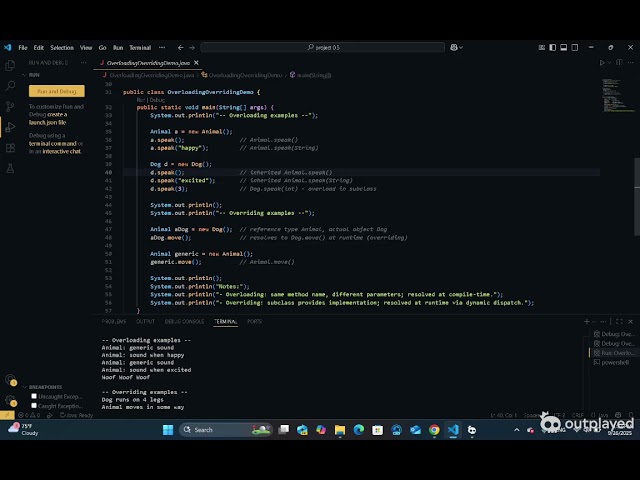This screenshot has width=640, height=480.
Task: Show hidden tray icons chevron in taskbar
Action: [516, 430]
